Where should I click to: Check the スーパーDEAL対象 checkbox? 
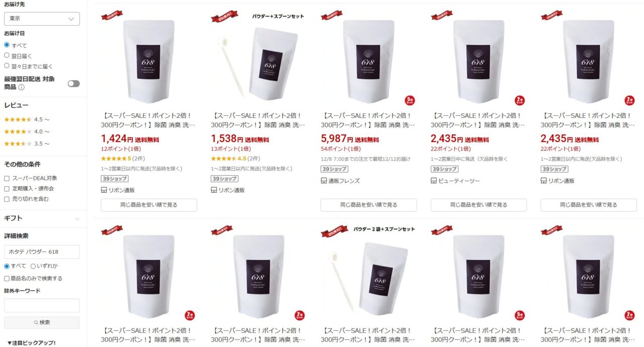[x=7, y=178]
